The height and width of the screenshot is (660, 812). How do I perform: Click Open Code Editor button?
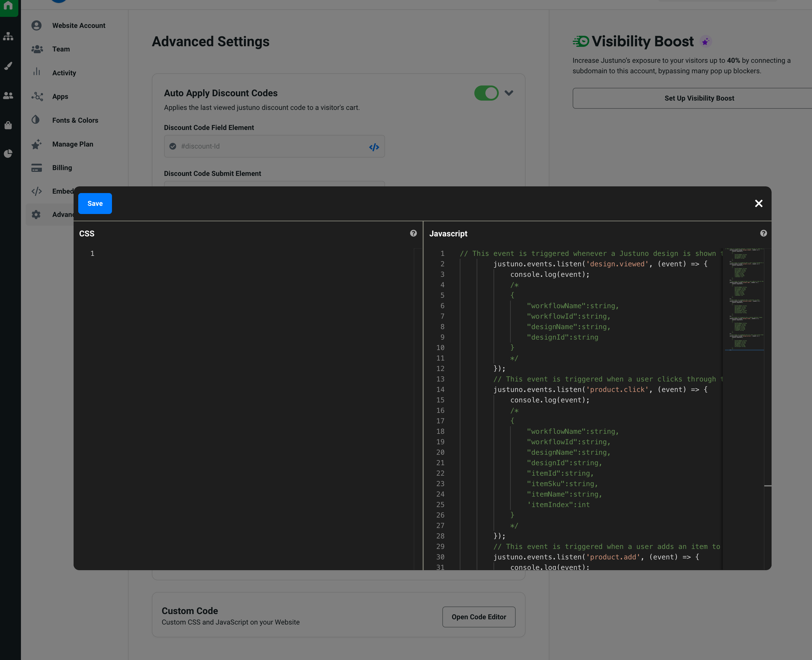[478, 617]
